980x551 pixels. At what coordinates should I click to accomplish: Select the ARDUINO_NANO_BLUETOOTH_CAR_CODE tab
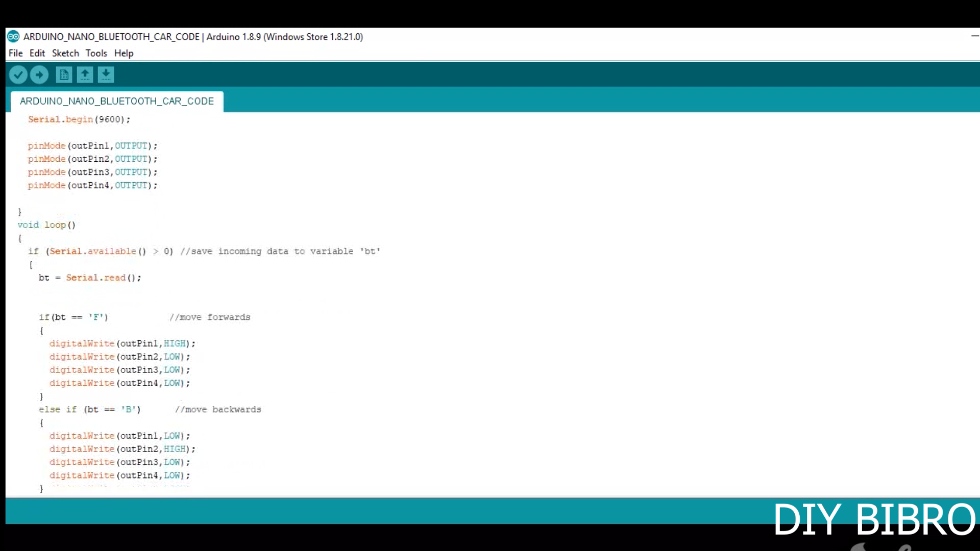pos(117,101)
